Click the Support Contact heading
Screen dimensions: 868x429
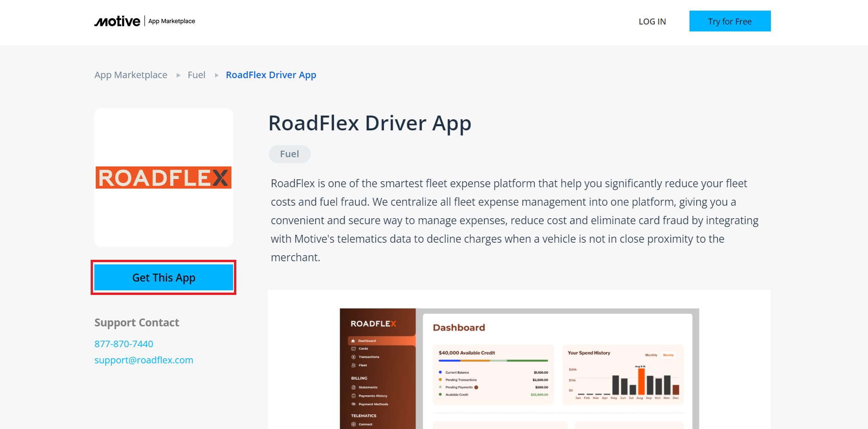coord(136,323)
